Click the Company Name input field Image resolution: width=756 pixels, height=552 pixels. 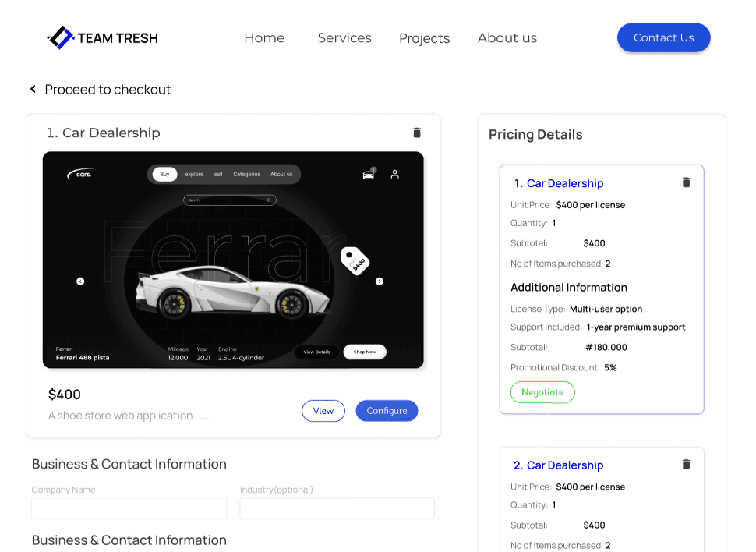(x=129, y=509)
